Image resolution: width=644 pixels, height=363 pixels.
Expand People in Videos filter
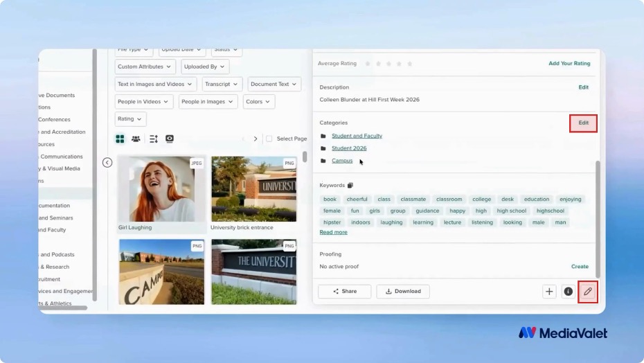pos(144,102)
